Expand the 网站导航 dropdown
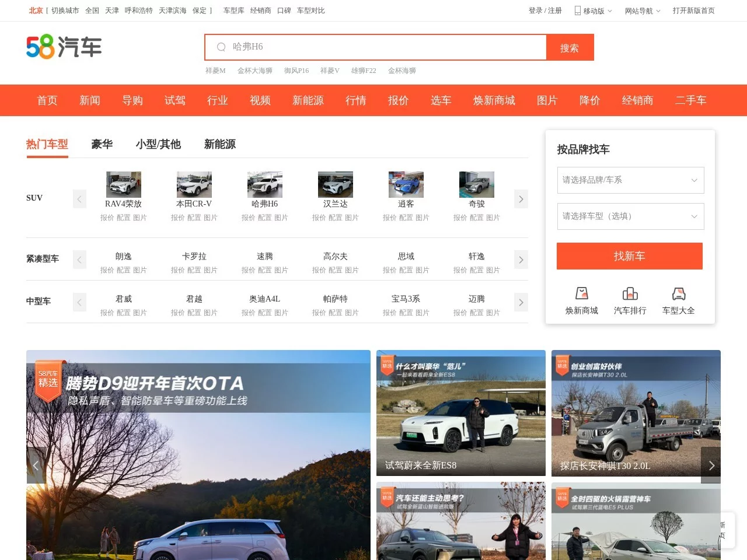 click(x=643, y=10)
